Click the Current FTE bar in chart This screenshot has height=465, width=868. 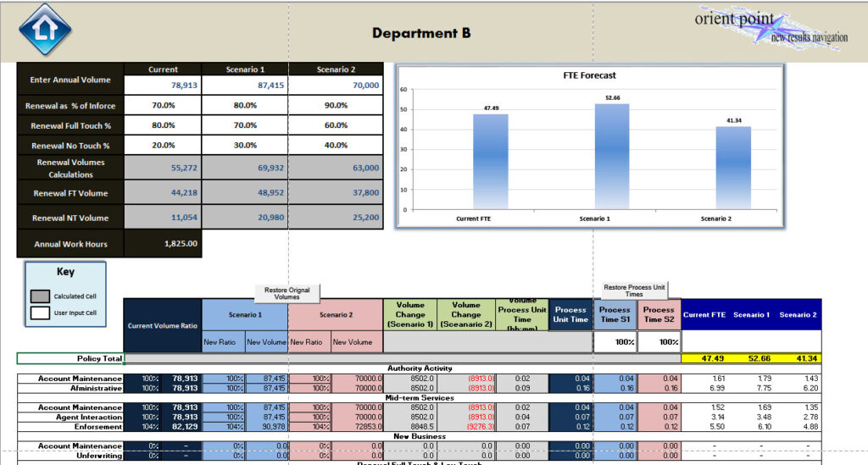tap(491, 162)
